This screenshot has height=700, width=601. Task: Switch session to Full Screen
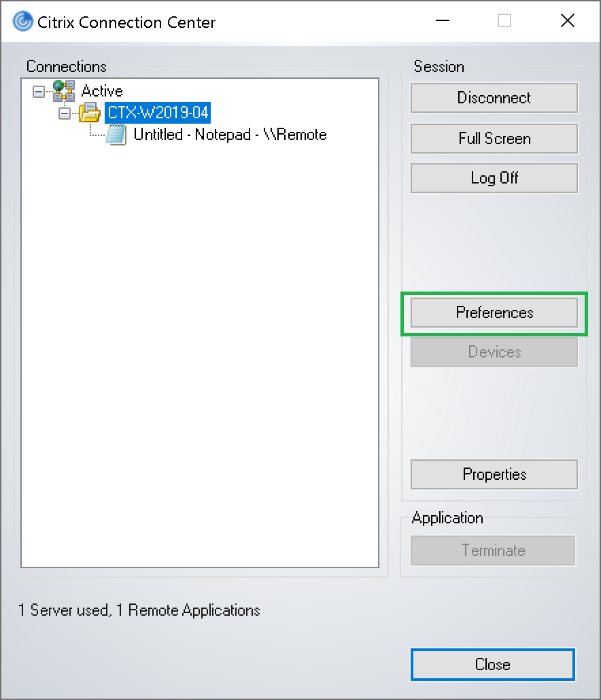coord(494,139)
